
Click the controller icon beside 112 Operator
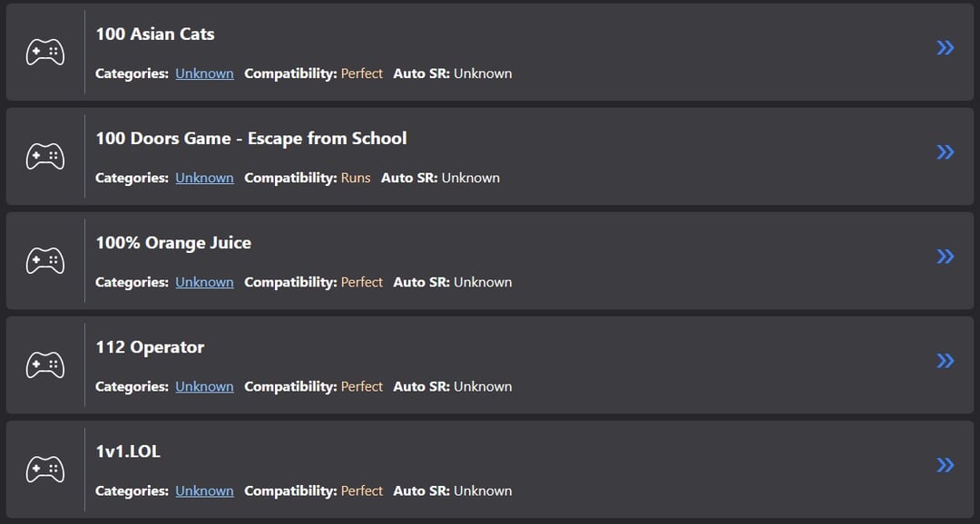[44, 364]
